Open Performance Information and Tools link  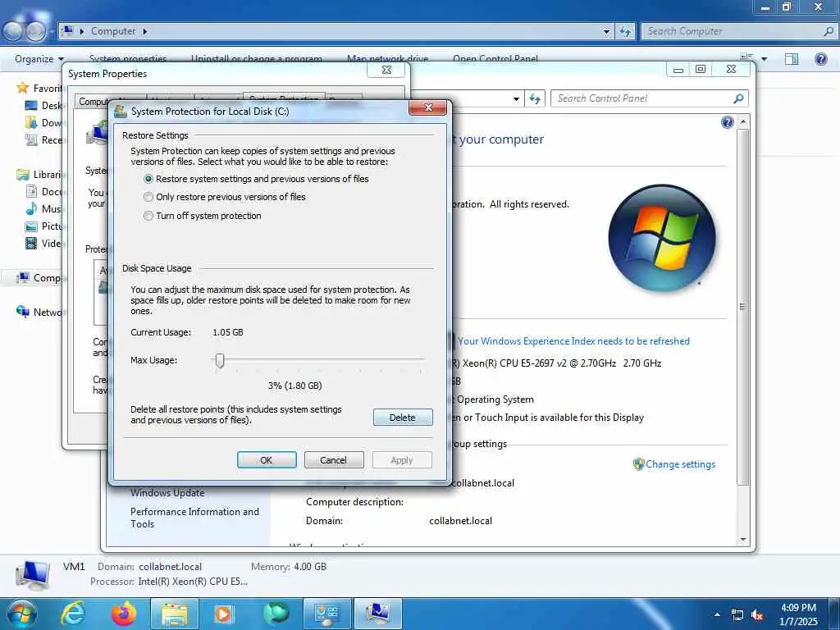point(194,518)
